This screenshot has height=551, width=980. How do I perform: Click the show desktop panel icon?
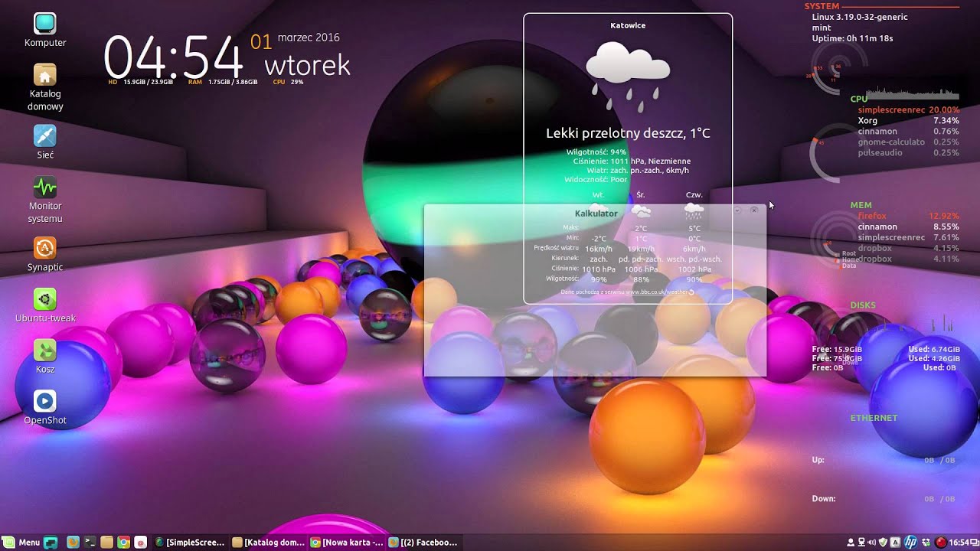point(51,542)
